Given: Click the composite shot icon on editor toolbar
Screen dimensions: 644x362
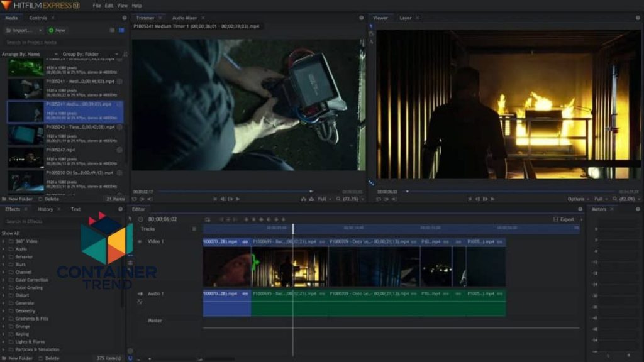Looking at the screenshot, I should 208,220.
